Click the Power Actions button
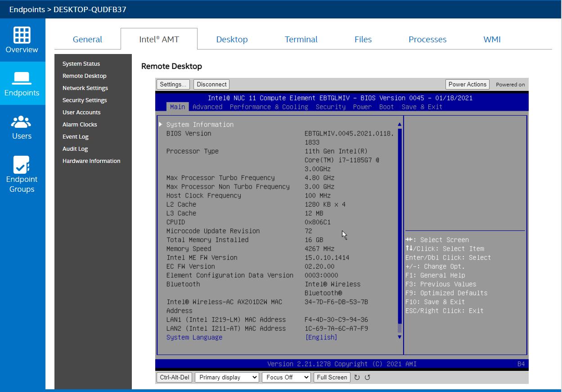The width and height of the screenshot is (562, 392). 467,84
